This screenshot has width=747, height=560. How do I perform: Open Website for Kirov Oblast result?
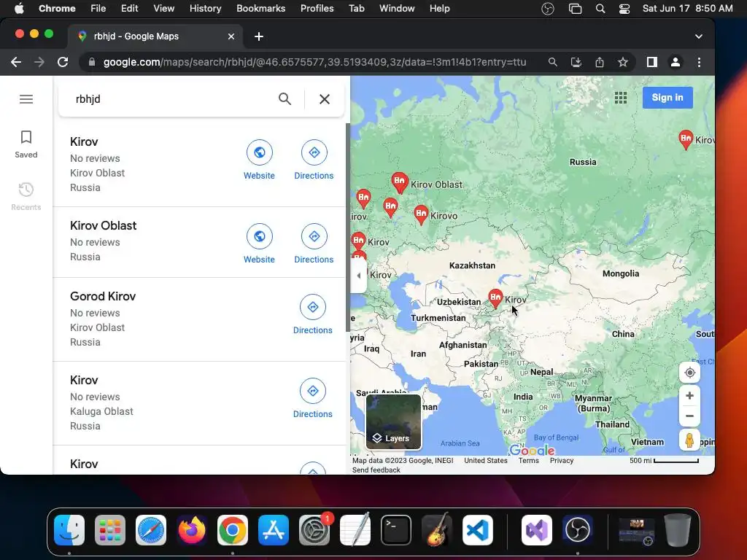(259, 244)
